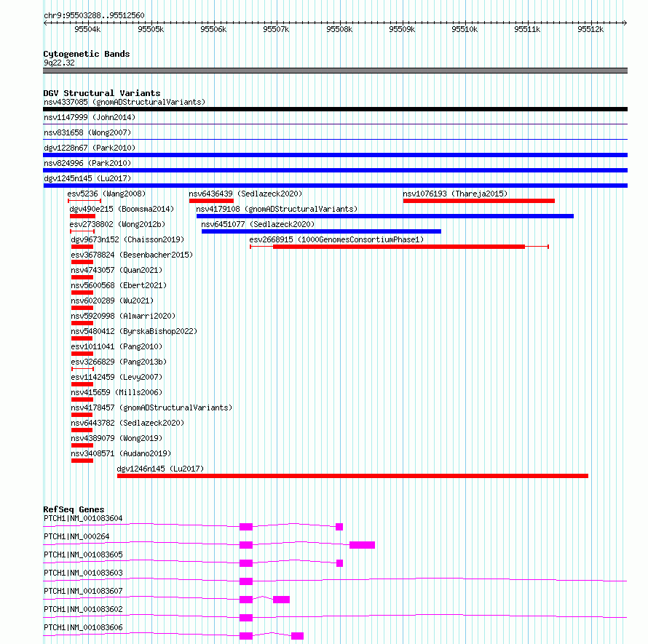This screenshot has height=644, width=648.
Task: Click the dgv1228n67 (Park2010) label
Action: click(x=90, y=148)
